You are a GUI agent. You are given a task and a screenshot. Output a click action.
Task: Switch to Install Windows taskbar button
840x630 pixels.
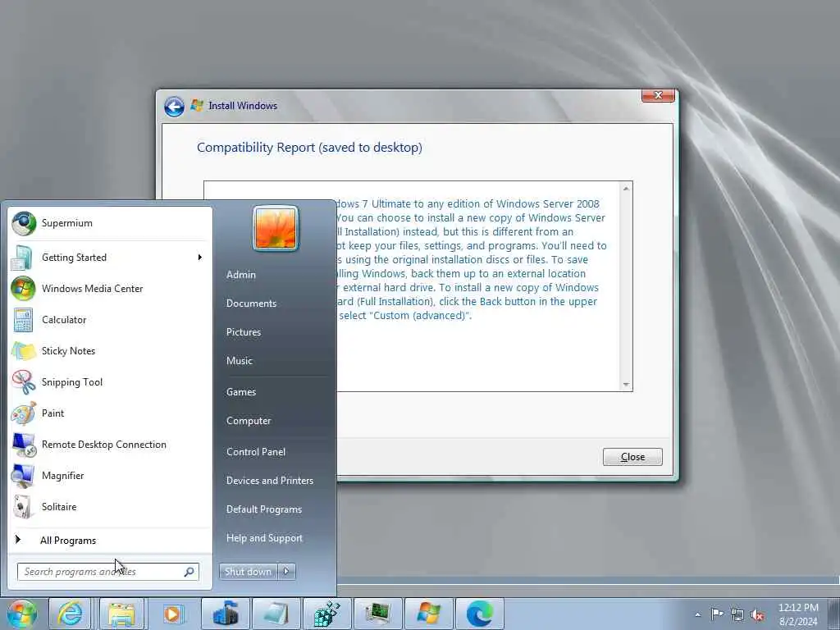[428, 614]
